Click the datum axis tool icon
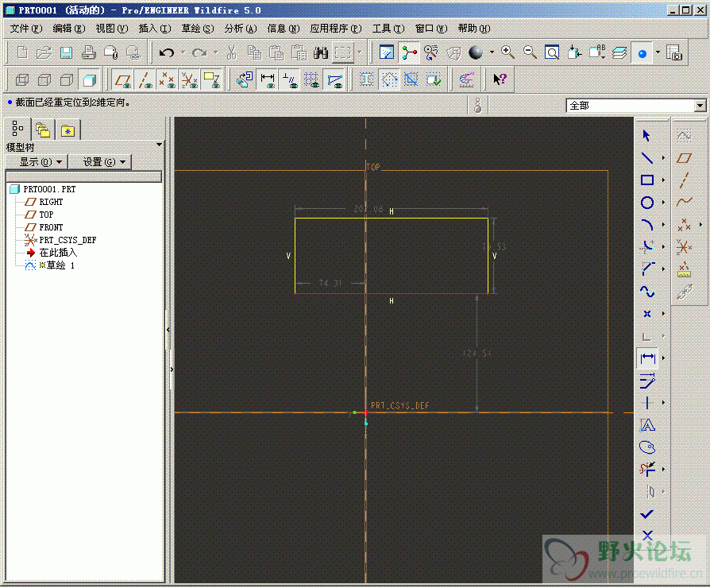 [x=685, y=180]
